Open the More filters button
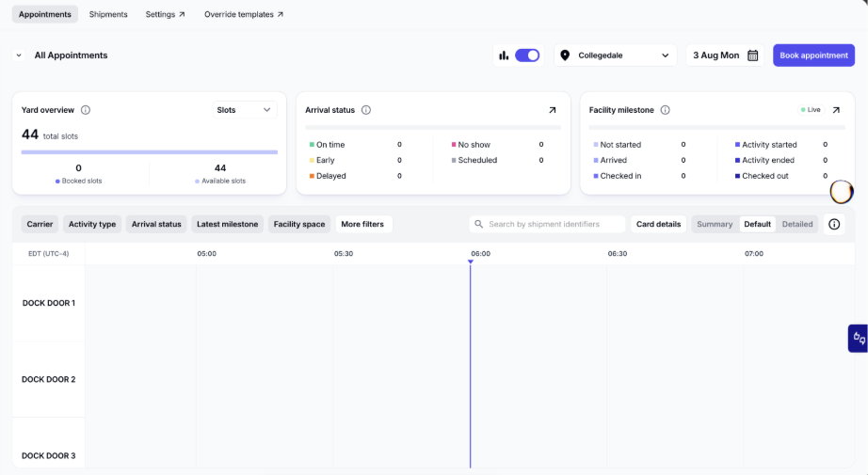Screen dimensions: 868x475 (362, 224)
